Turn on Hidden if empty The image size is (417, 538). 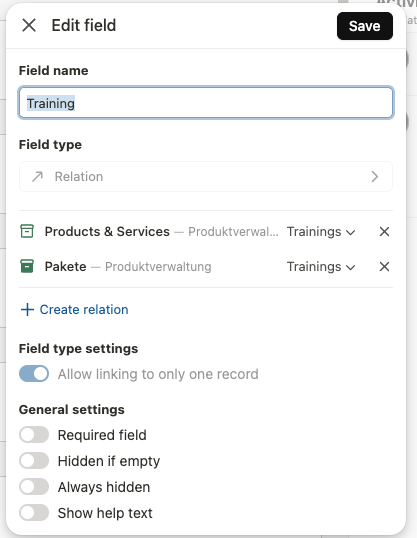point(34,460)
